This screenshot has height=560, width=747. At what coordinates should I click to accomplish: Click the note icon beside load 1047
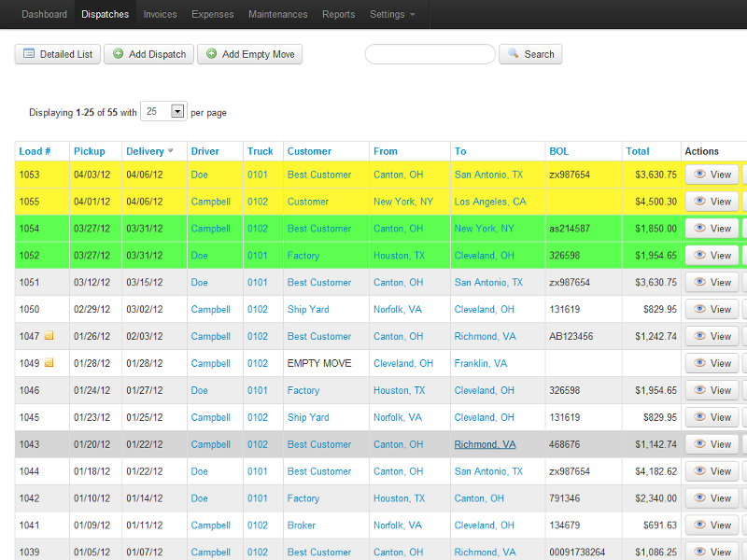pos(49,336)
